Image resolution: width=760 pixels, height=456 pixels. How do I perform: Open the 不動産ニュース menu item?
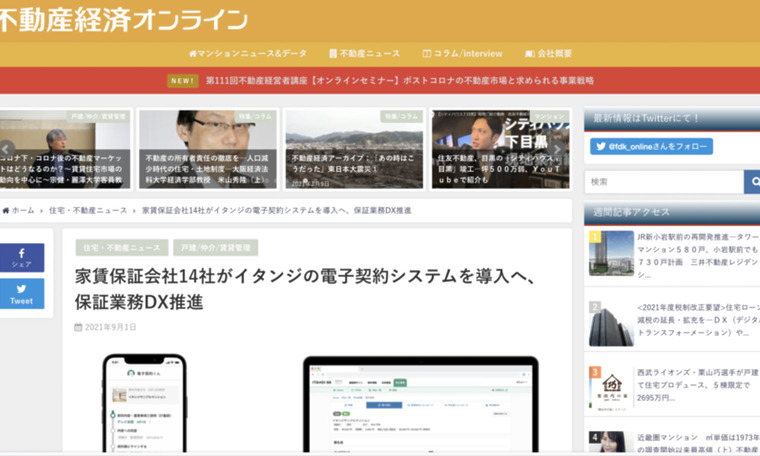[x=364, y=53]
